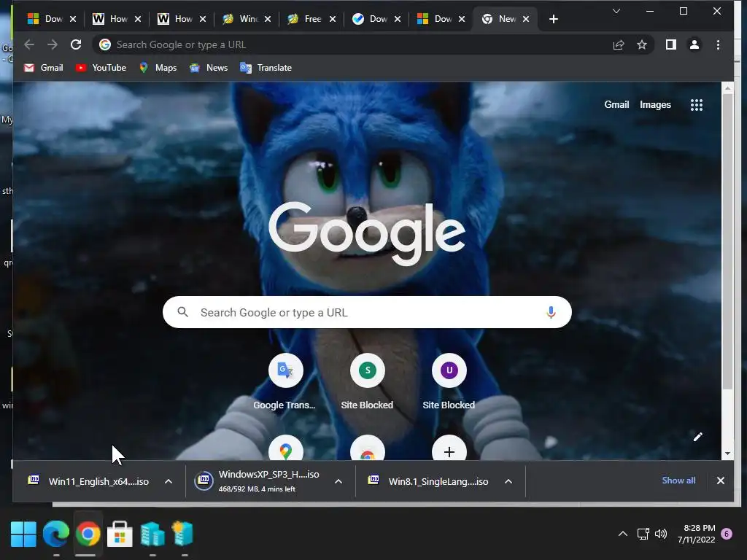This screenshot has height=560, width=747.
Task: Open Chrome's three-dot menu
Action: (718, 44)
